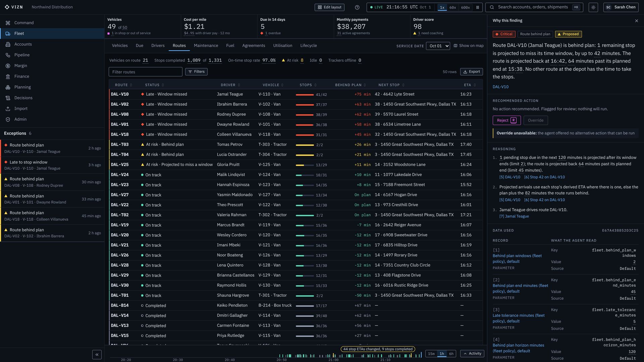The width and height of the screenshot is (644, 362).
Task: Set playback speed to 1x
Action: pos(442,7)
